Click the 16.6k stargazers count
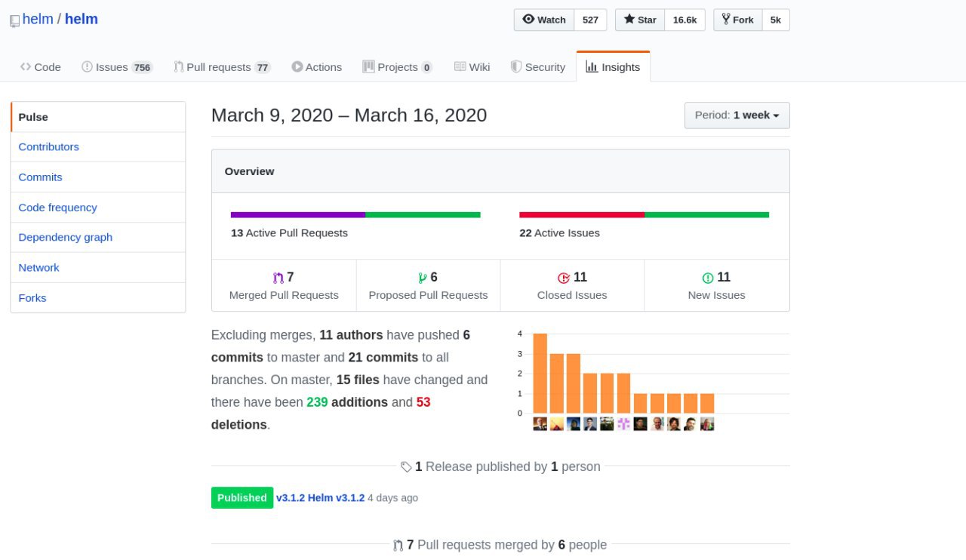 point(685,20)
